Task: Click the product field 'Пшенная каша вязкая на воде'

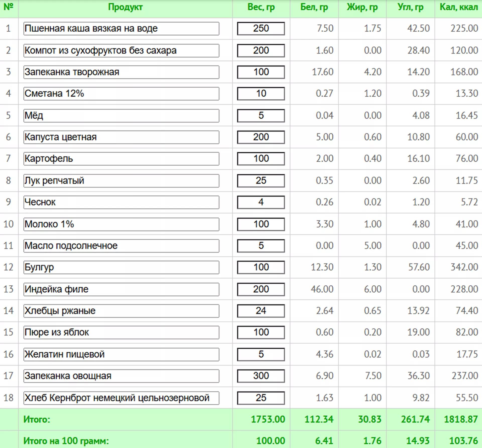Action: pos(121,29)
